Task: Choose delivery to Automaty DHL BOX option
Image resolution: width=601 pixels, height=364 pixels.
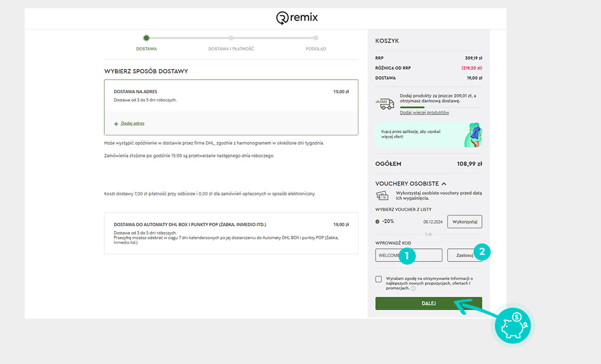Action: pyautogui.click(x=231, y=233)
